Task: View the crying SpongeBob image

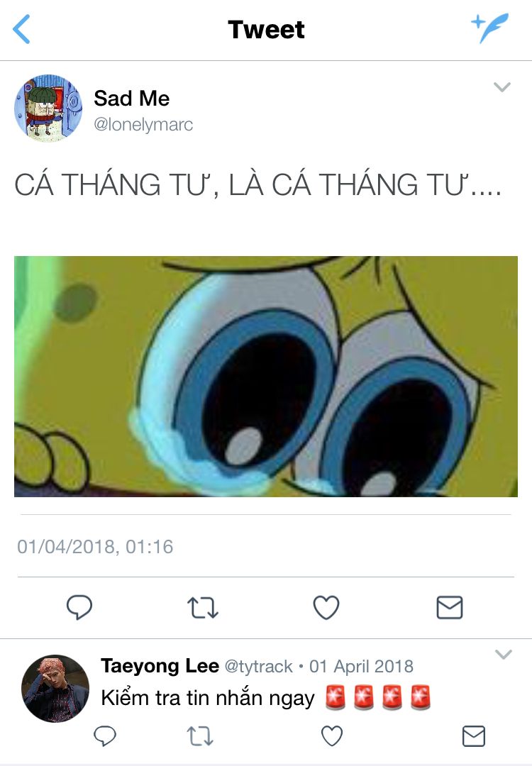Action: [266, 376]
